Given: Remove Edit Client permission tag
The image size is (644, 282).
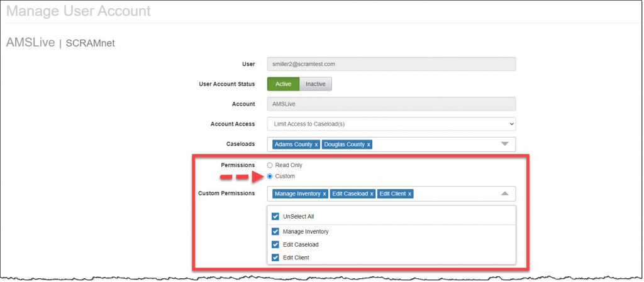Looking at the screenshot, I should click(x=410, y=194).
